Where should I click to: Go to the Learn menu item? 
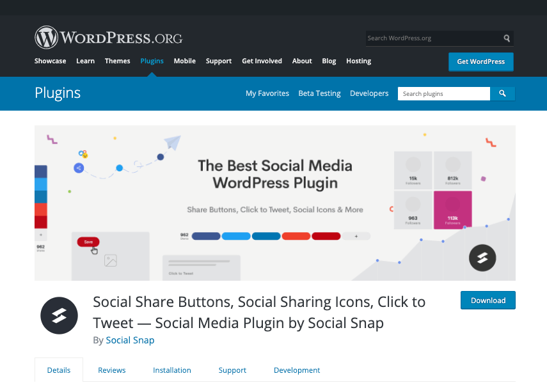(x=86, y=61)
